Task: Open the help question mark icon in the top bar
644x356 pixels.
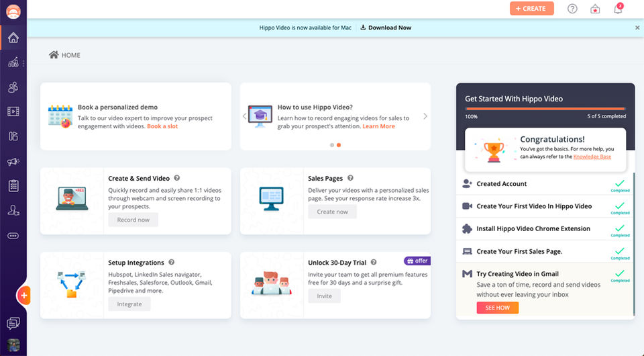Action: point(572,9)
